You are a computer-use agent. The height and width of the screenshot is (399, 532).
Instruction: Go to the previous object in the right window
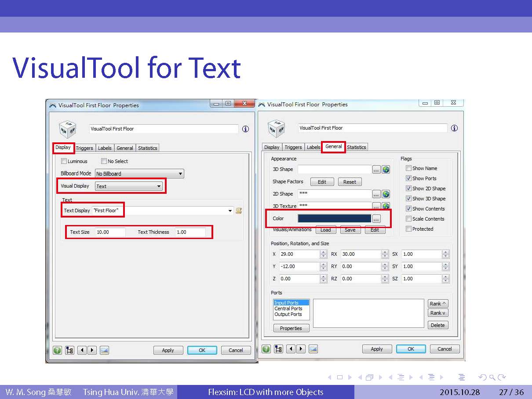291,349
